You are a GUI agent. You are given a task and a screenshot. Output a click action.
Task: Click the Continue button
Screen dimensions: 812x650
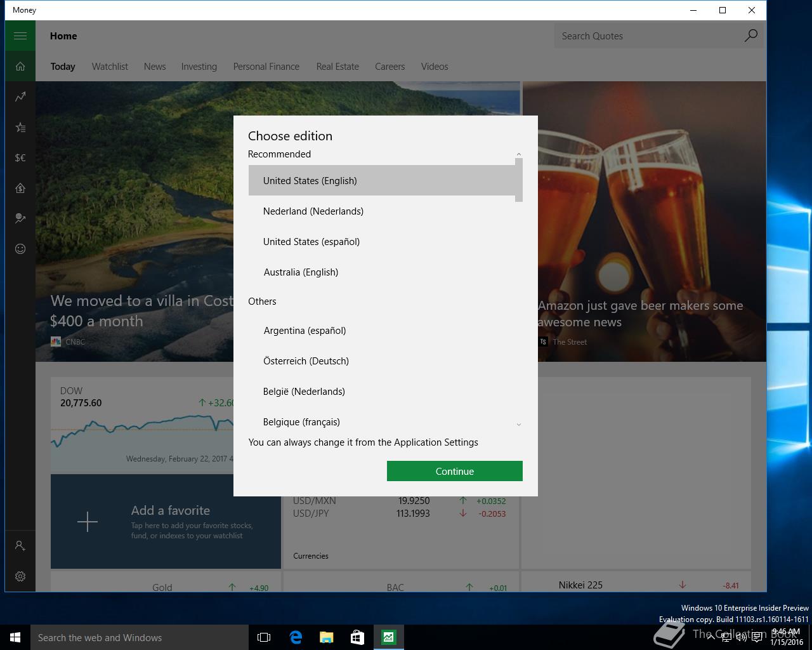[455, 471]
